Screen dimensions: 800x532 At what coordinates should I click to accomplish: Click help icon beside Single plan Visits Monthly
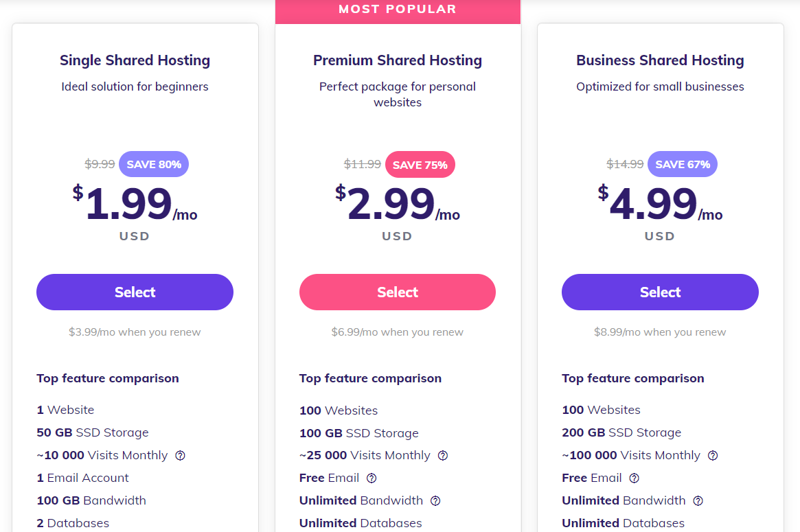181,455
